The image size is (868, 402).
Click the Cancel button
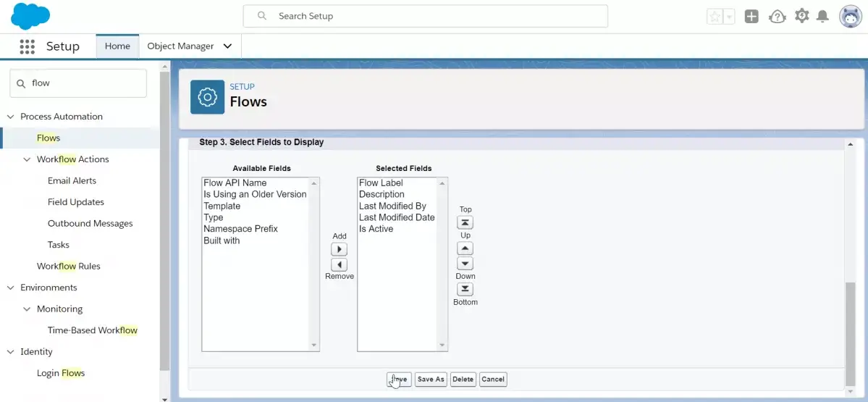(x=493, y=380)
